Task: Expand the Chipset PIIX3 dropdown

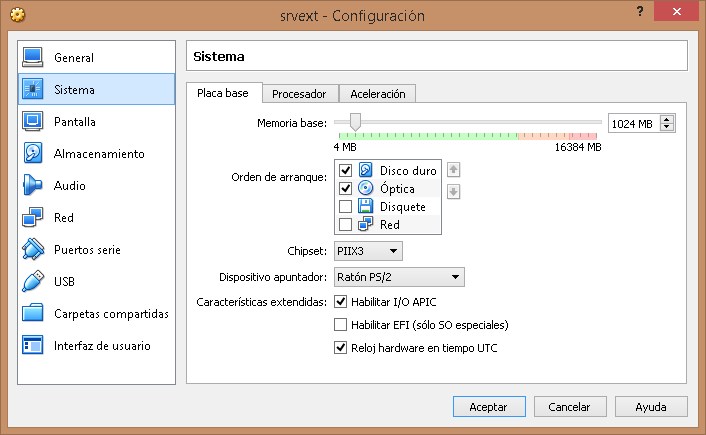Action: tap(368, 251)
